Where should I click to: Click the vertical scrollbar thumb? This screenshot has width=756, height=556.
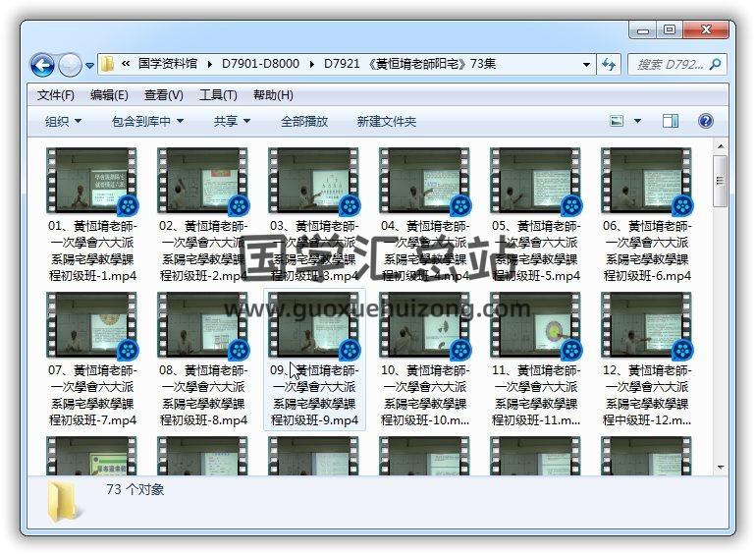pyautogui.click(x=721, y=181)
